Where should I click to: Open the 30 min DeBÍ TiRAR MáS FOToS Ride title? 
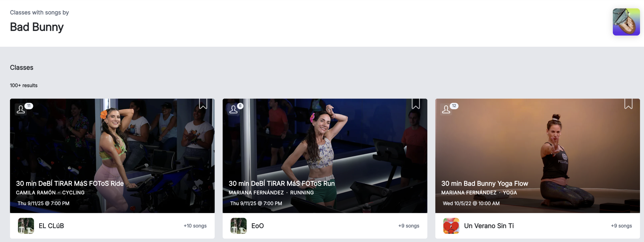pos(70,183)
